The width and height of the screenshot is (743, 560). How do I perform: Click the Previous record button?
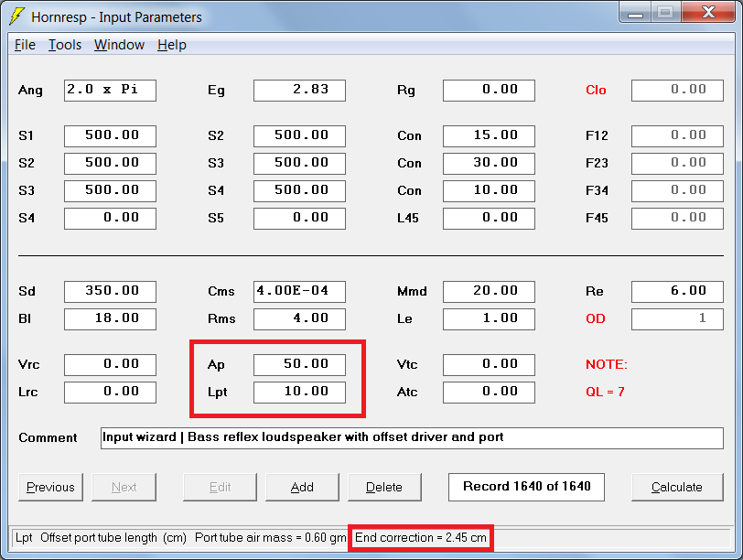click(x=50, y=487)
